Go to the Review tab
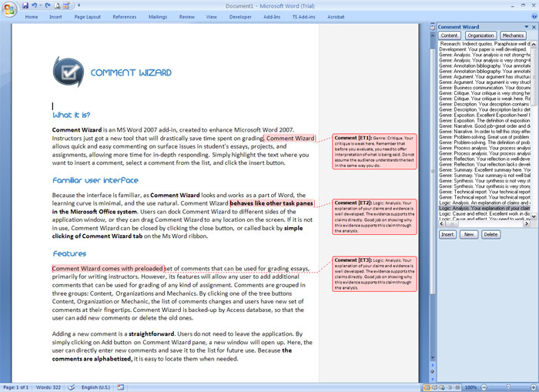The height and width of the screenshot is (392, 539). tap(186, 17)
